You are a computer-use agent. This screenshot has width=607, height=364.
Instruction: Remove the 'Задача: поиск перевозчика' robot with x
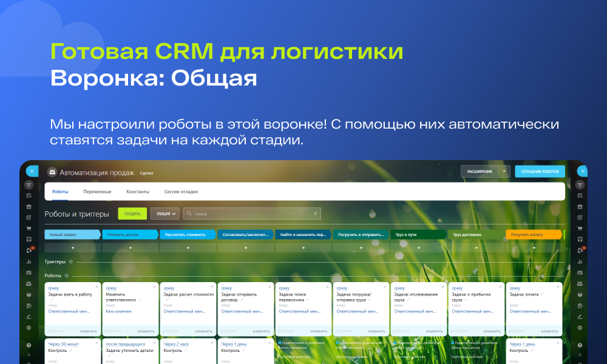tap(328, 287)
